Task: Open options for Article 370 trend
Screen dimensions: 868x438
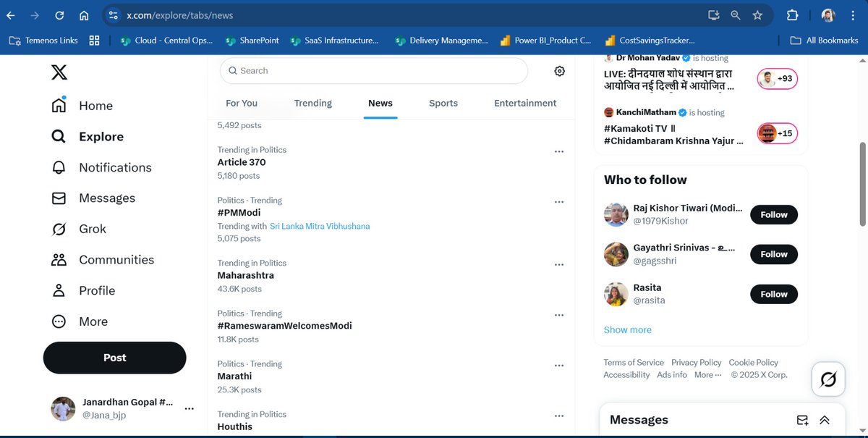Action: (558, 151)
